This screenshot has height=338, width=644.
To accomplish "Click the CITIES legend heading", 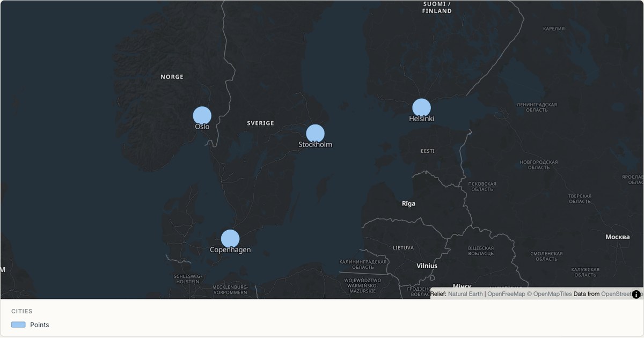I will click(22, 311).
